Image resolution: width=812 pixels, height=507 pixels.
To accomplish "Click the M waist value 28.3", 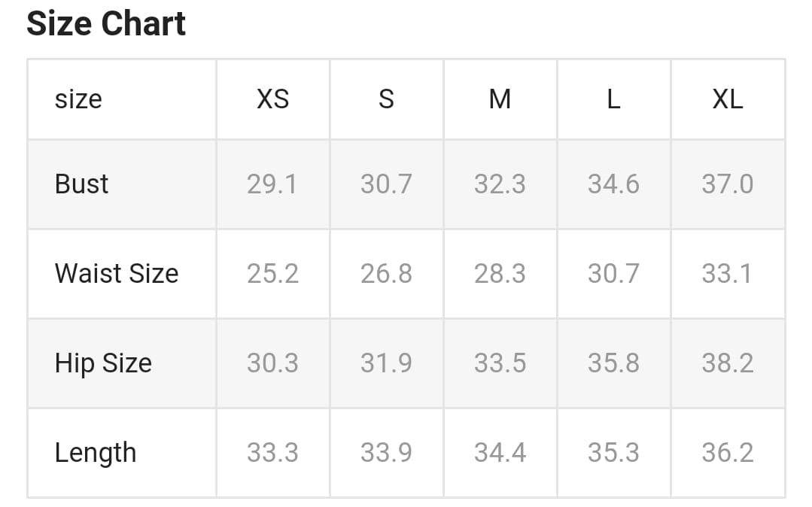I will (500, 273).
